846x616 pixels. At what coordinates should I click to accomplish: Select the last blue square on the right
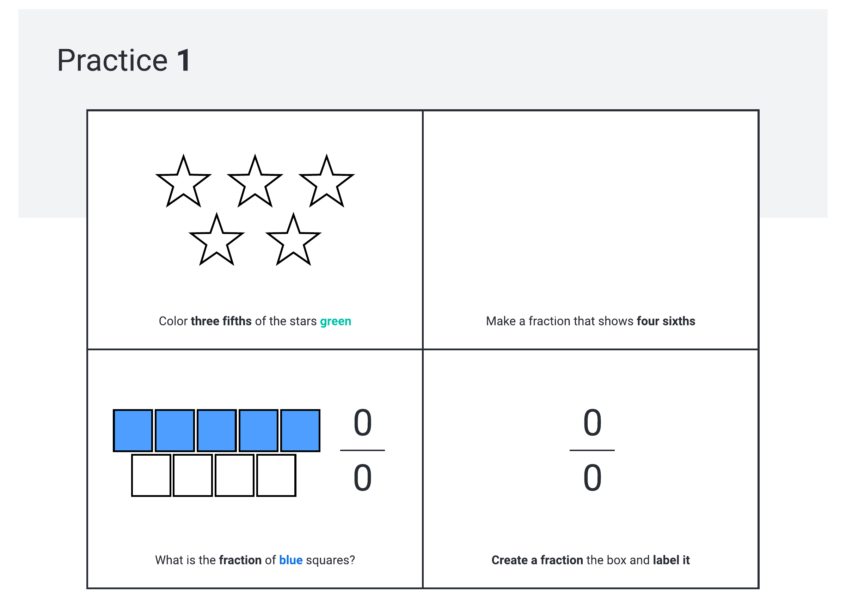coord(300,431)
